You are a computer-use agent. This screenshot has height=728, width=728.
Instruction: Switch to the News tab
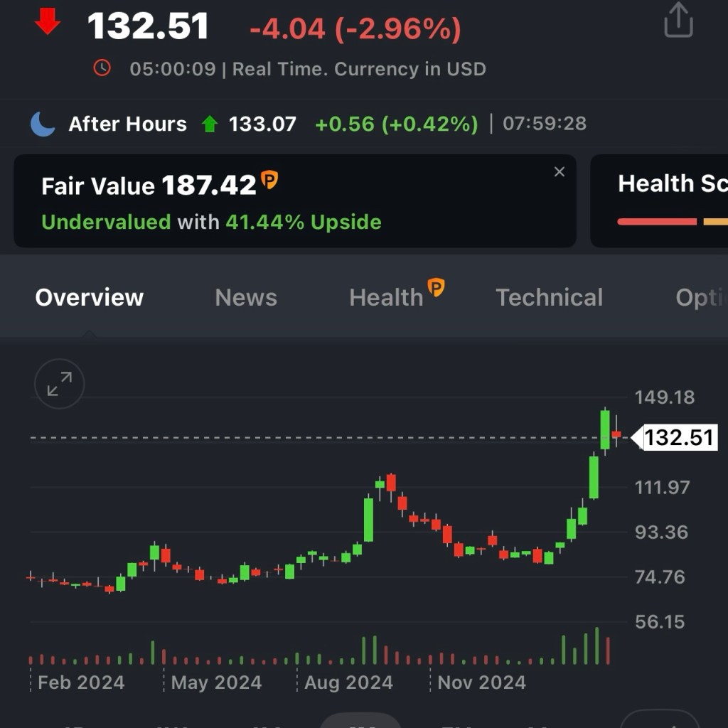point(246,297)
